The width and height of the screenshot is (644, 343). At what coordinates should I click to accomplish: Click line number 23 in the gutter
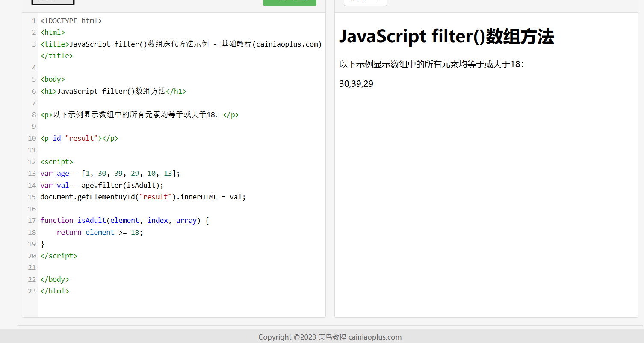tap(32, 291)
